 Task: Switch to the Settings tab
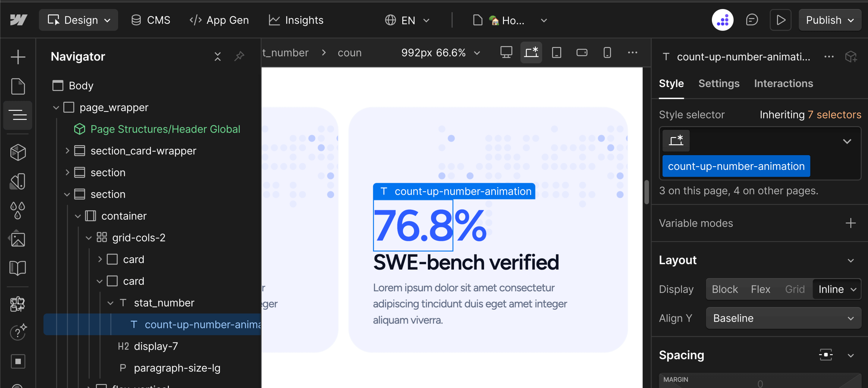[x=719, y=83]
